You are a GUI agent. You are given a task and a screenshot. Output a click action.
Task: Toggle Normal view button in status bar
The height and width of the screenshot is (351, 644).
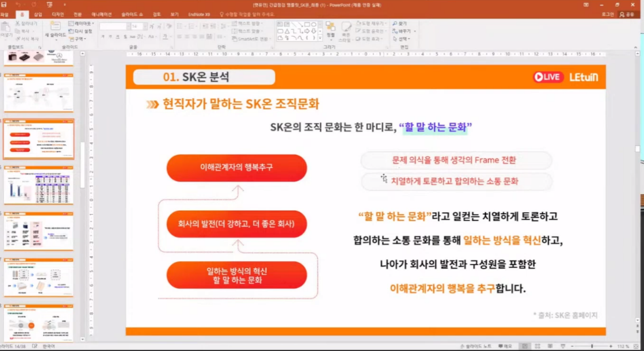point(525,346)
